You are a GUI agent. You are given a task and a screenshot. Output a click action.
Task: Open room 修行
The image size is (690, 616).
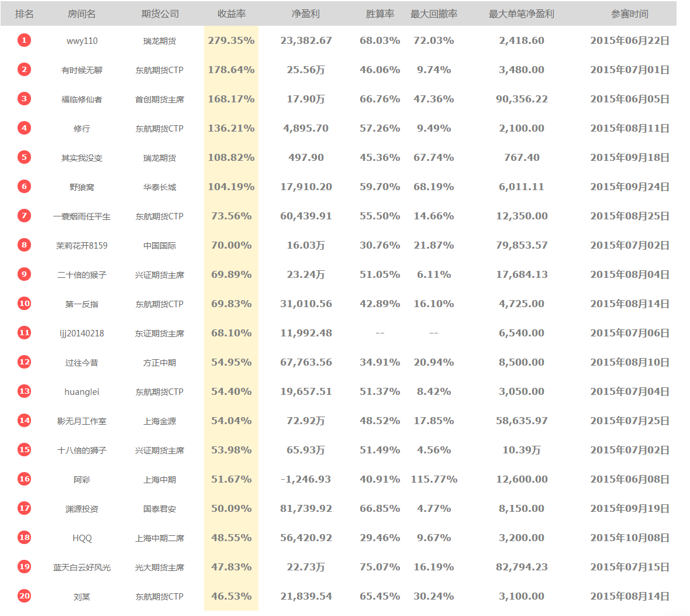pos(82,129)
